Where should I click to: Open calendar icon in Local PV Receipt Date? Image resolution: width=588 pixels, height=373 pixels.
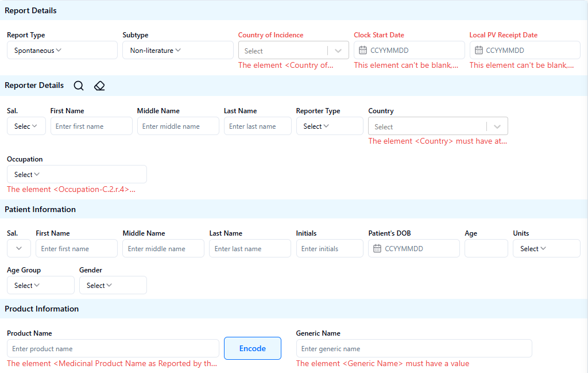point(478,50)
